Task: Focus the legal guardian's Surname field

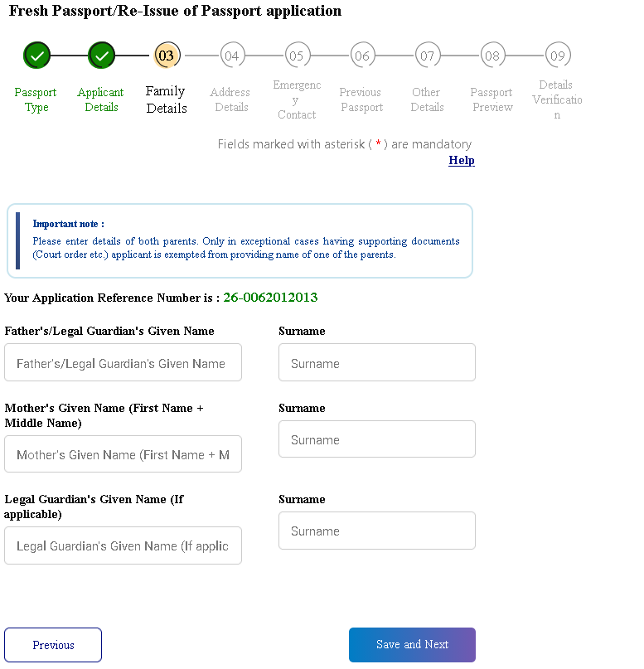Action: (377, 531)
